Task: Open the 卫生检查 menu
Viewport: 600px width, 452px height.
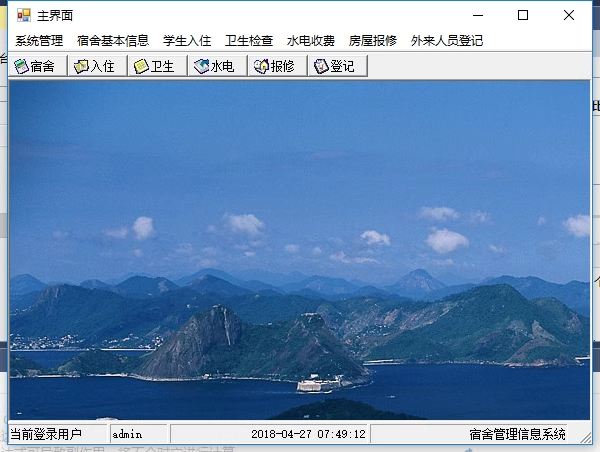Action: click(x=249, y=41)
